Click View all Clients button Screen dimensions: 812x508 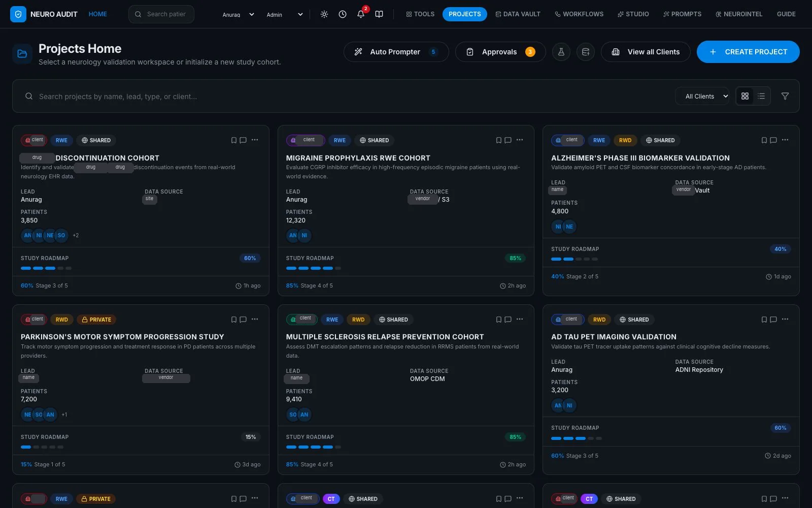coord(646,52)
